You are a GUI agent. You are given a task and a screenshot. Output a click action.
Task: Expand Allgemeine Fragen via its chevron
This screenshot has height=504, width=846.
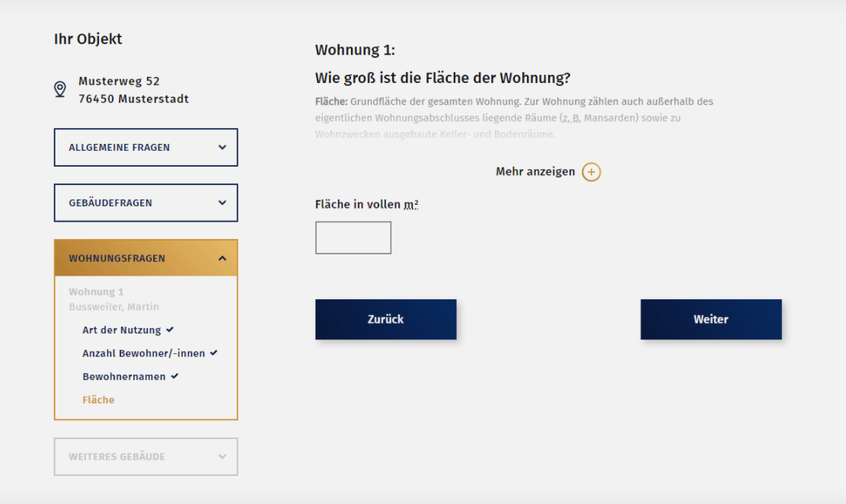(222, 147)
